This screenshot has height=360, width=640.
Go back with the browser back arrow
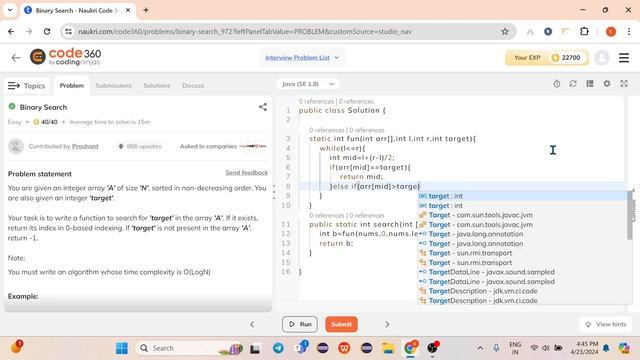point(11,31)
